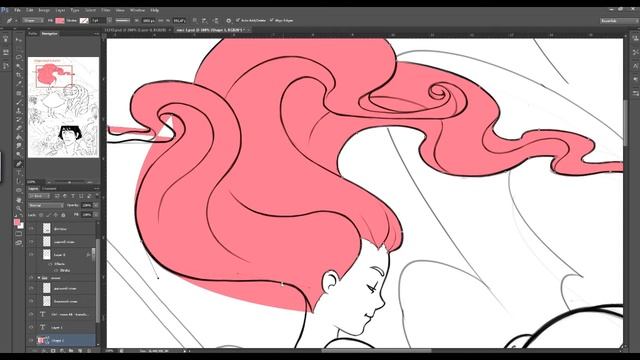Open the Window menu

click(x=137, y=10)
